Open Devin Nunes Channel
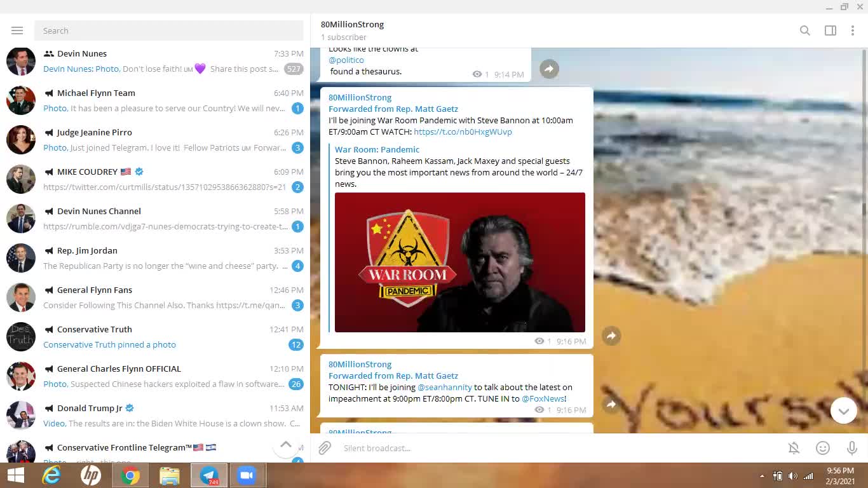 pos(155,219)
